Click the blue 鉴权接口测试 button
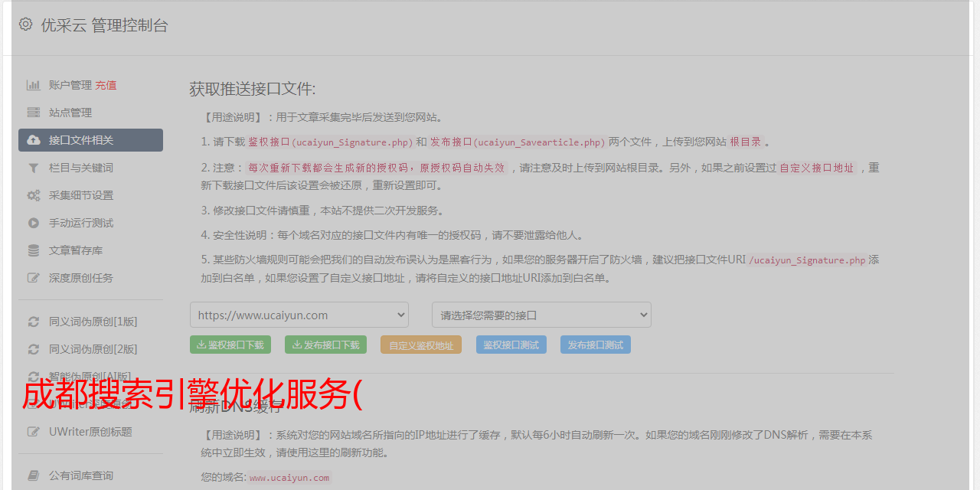The image size is (980, 490). [x=511, y=345]
